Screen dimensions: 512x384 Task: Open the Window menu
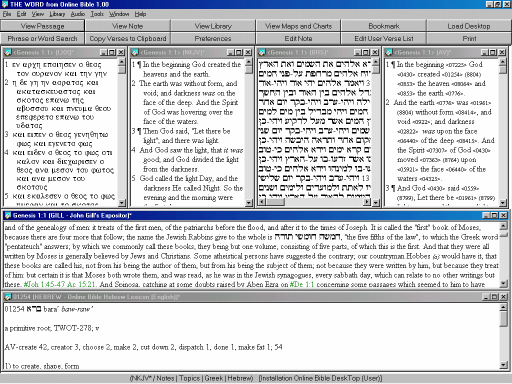[119, 14]
